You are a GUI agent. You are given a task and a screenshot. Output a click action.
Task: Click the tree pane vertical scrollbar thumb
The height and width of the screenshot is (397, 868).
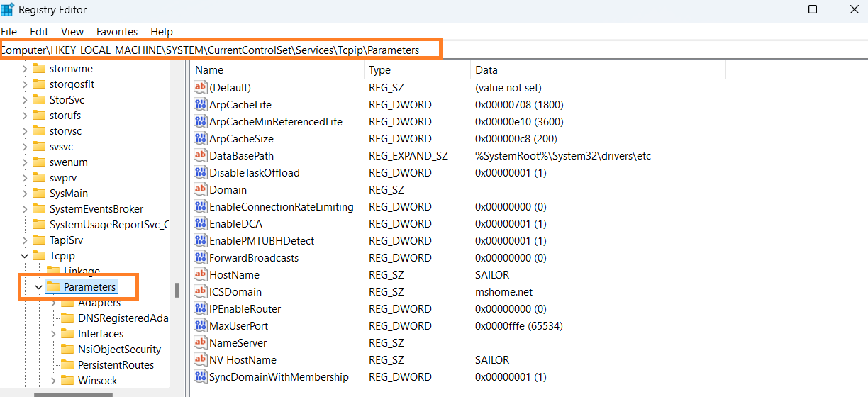(x=177, y=291)
